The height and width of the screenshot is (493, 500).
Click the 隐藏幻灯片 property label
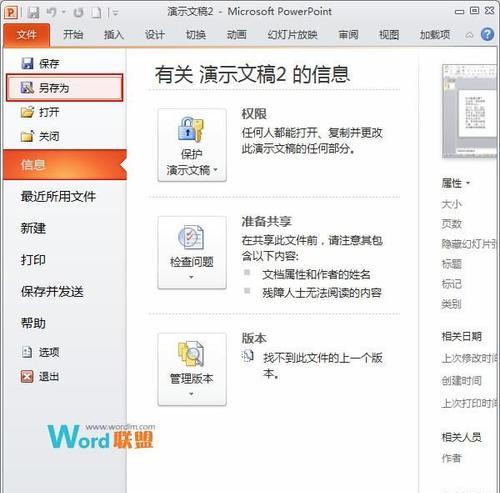coord(469,244)
